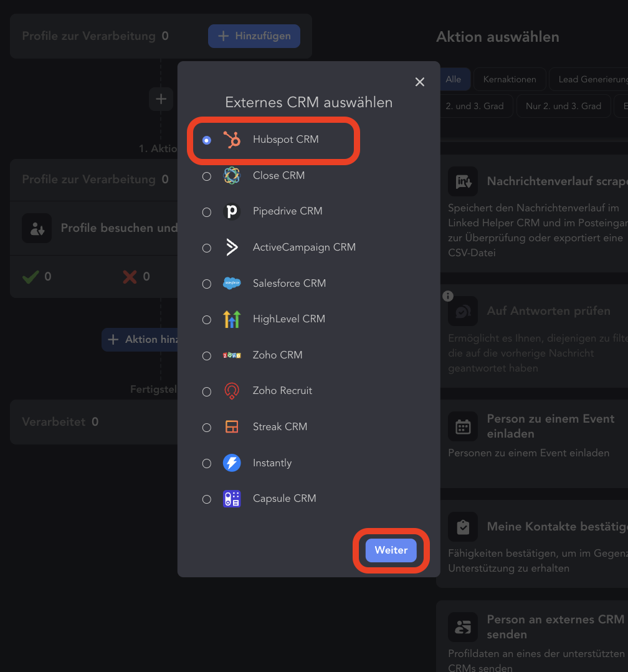Click the Capsule CRM logo icon

(232, 499)
